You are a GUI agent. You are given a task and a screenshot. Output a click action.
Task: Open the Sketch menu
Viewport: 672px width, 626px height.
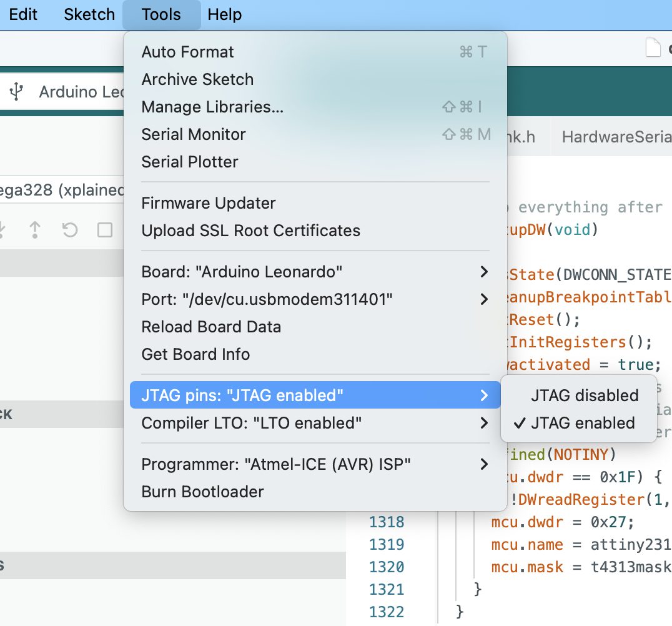tap(89, 14)
